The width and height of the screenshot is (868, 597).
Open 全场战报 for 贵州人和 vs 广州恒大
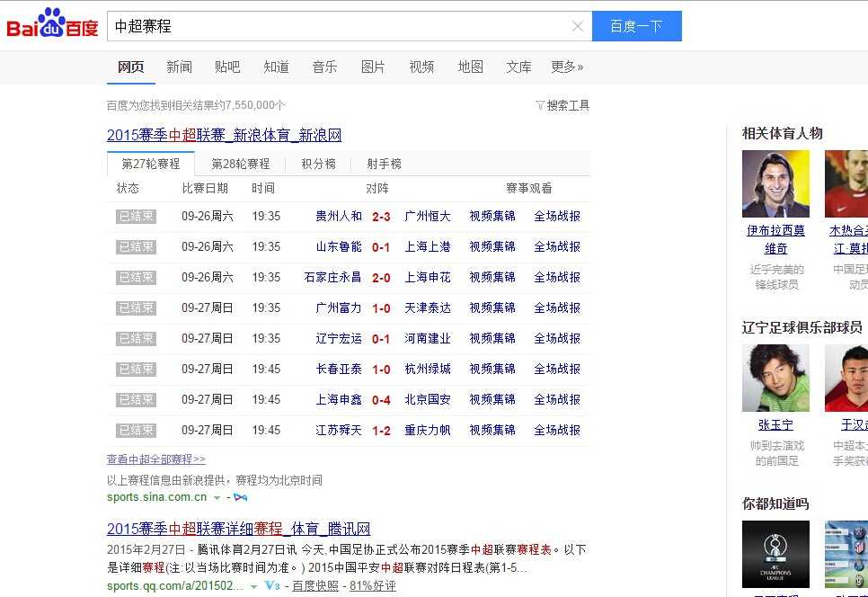click(557, 216)
